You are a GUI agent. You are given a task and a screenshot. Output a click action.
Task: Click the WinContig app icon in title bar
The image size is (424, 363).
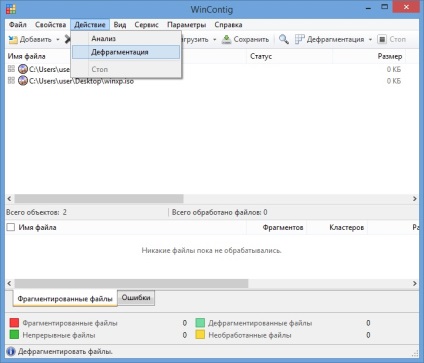coord(11,9)
